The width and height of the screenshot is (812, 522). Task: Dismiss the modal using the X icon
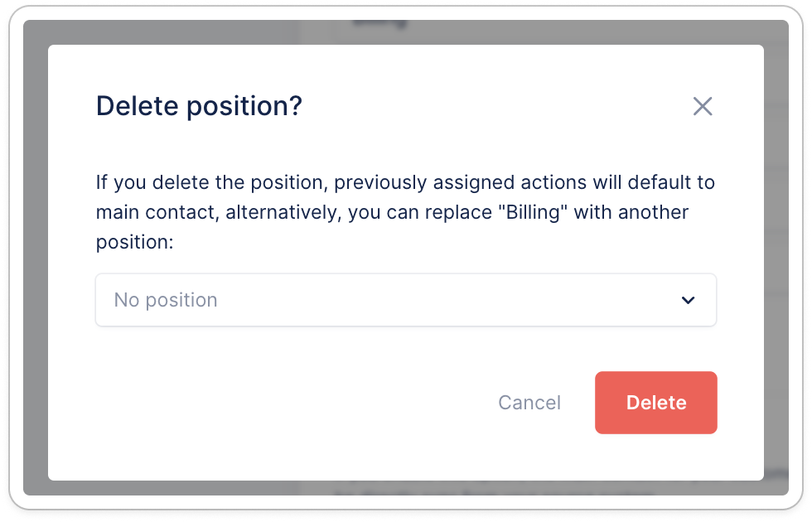coord(703,106)
